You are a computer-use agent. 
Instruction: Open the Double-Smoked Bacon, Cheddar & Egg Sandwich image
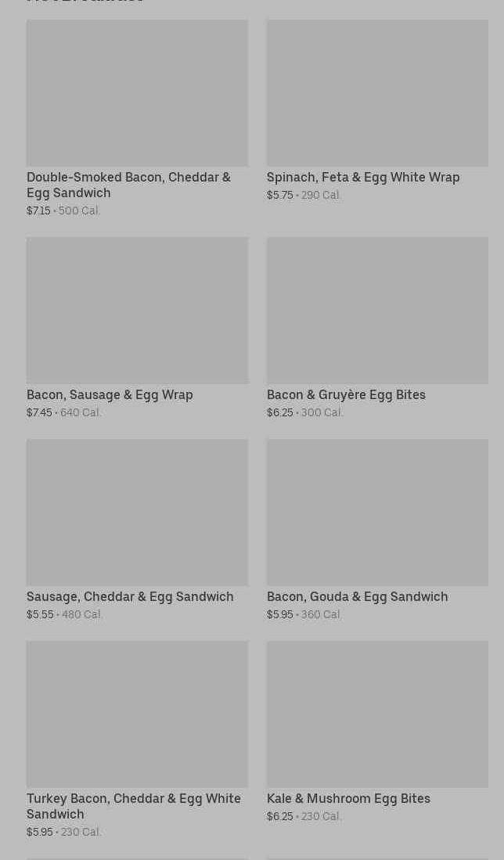(x=137, y=92)
